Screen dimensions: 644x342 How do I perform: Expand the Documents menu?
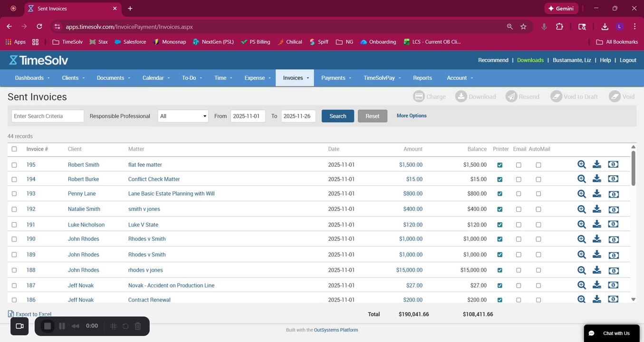pos(114,78)
